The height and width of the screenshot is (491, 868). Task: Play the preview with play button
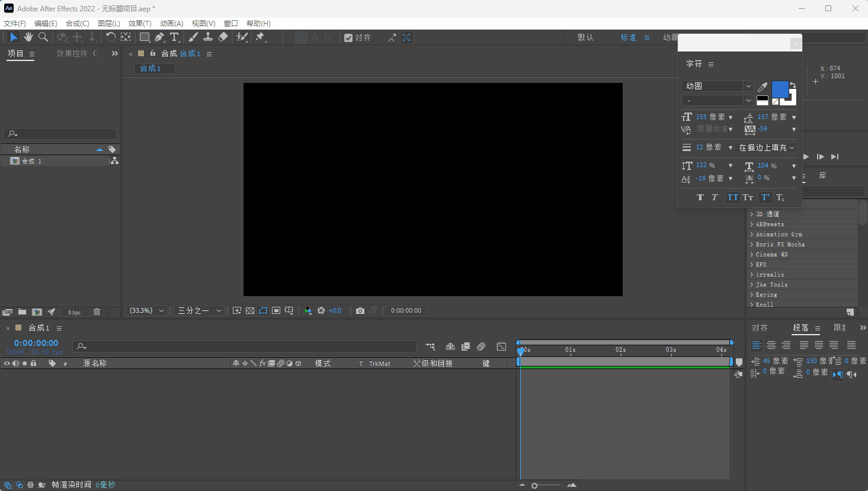click(806, 156)
